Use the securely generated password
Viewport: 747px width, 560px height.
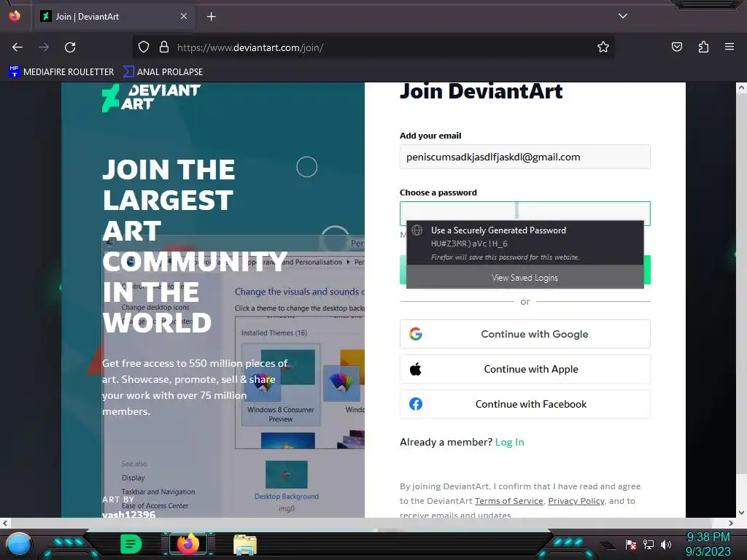click(525, 243)
